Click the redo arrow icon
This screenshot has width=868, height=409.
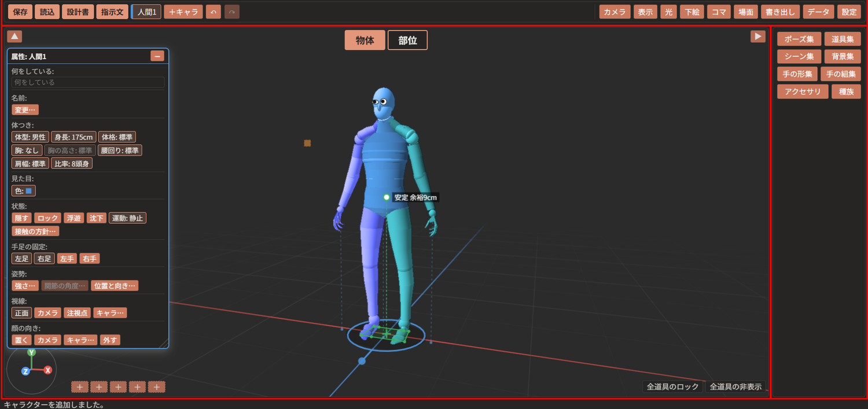click(231, 12)
